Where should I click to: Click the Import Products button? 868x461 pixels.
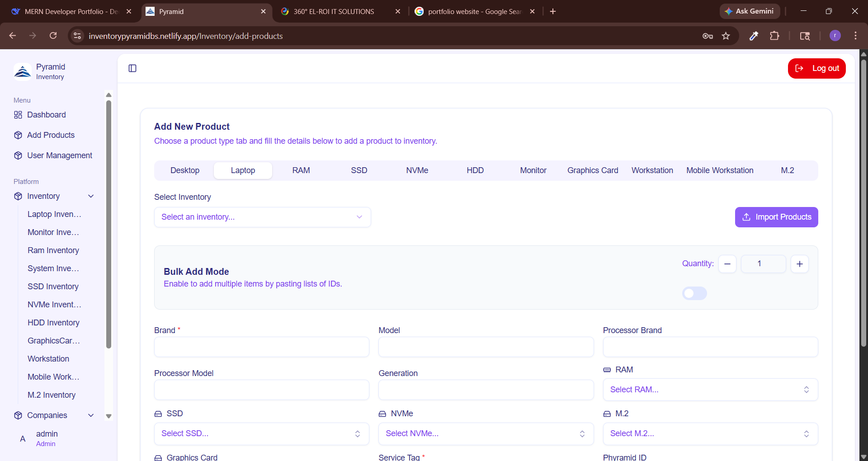point(776,217)
